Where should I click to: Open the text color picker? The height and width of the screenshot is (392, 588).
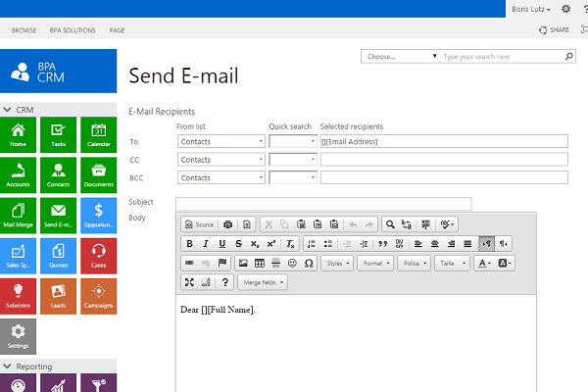(x=484, y=263)
